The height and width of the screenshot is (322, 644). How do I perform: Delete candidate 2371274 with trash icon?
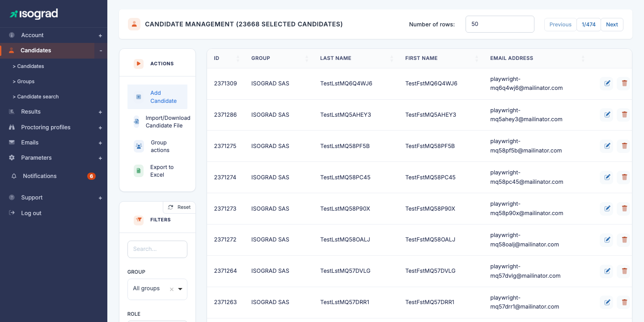tap(624, 177)
